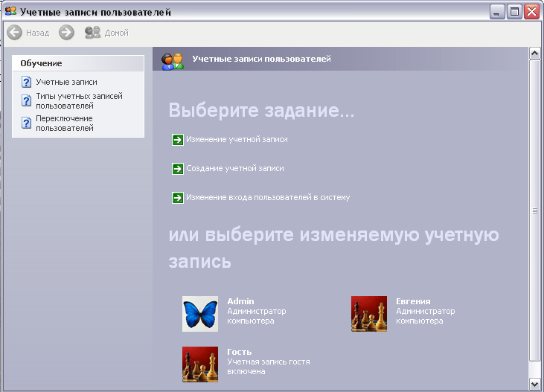Open the Создание учетной записи task
Image resolution: width=544 pixels, height=392 pixels.
[x=235, y=168]
